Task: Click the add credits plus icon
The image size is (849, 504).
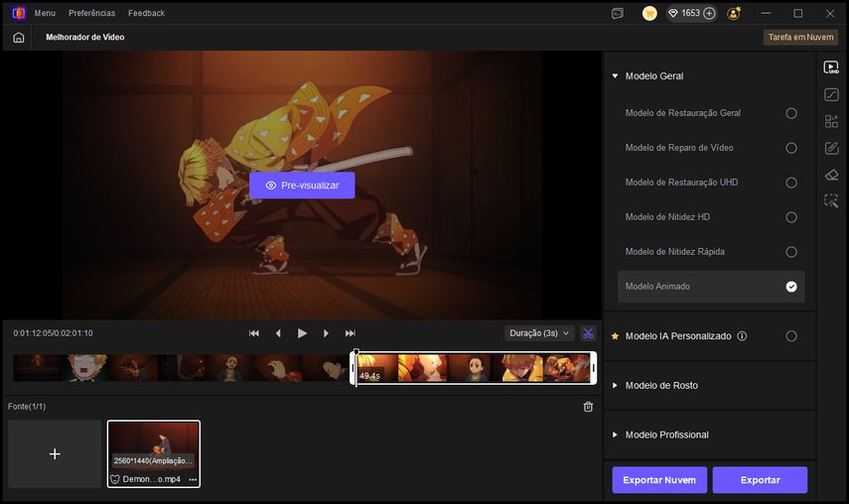Action: click(x=709, y=13)
